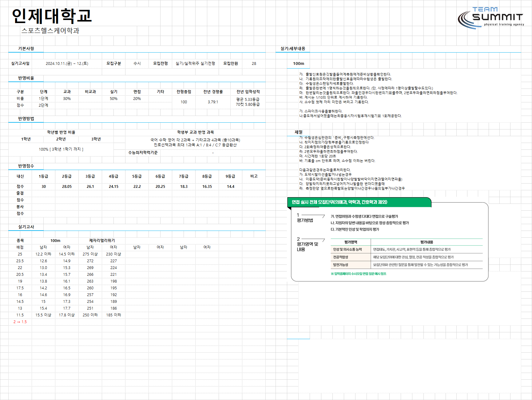
Task: Click the 실기/실적위주 실기전형 cell
Action: pyautogui.click(x=195, y=63)
